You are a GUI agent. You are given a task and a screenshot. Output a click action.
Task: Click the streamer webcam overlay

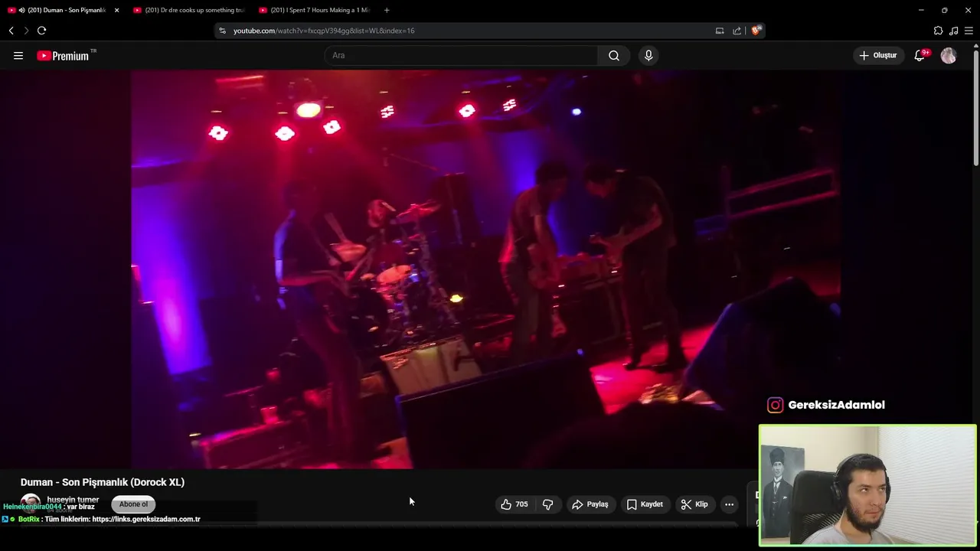pyautogui.click(x=867, y=485)
